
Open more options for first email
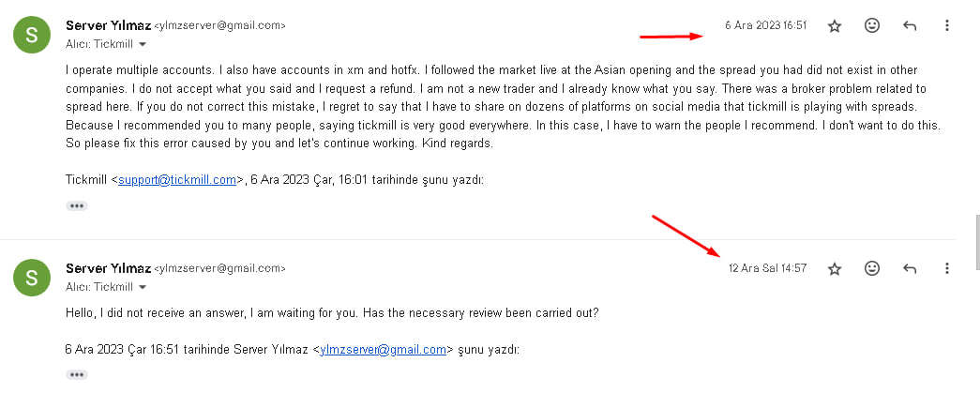pos(946,26)
